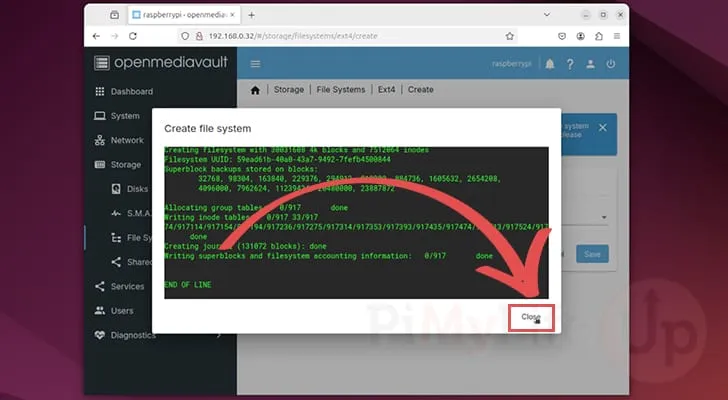The height and width of the screenshot is (400, 728).
Task: Click the Storage drive icon
Action: pyautogui.click(x=99, y=165)
